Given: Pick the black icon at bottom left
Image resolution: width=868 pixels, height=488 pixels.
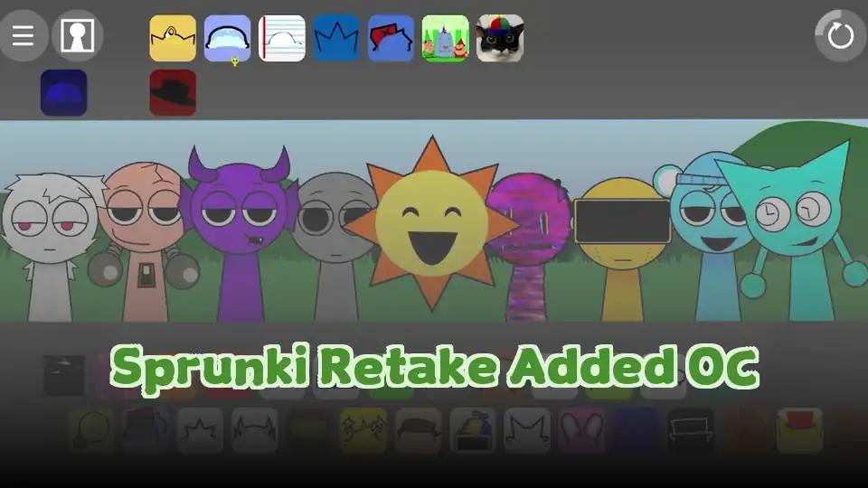Looking at the screenshot, I should (x=64, y=376).
